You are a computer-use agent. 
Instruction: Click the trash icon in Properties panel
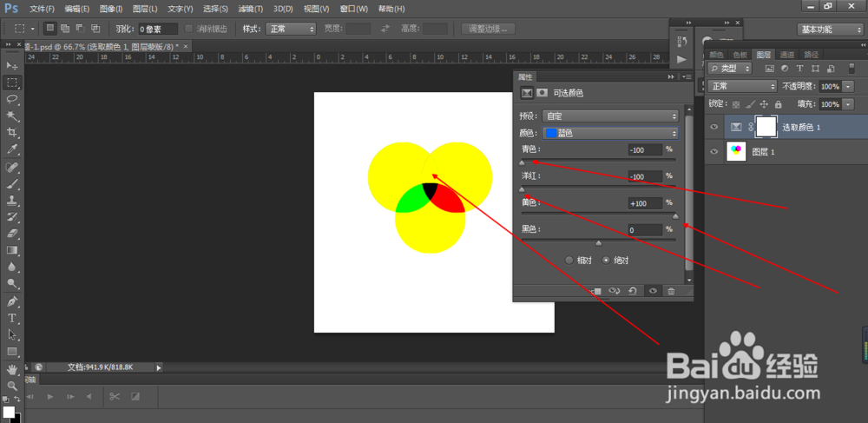pyautogui.click(x=671, y=291)
